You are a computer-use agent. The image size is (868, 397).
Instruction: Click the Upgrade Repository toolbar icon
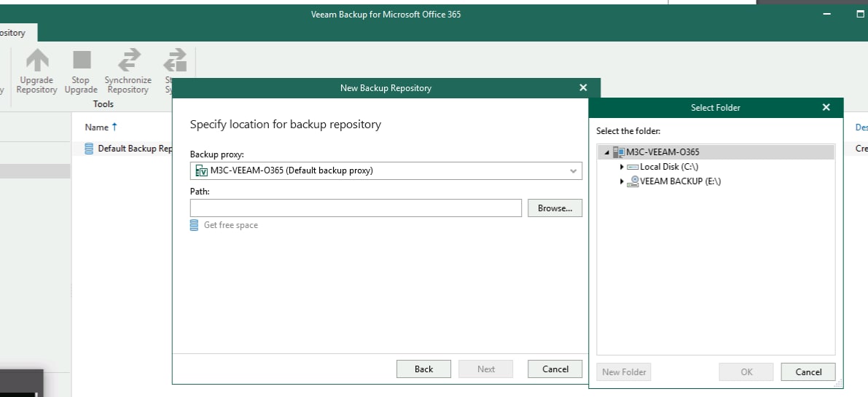(37, 60)
